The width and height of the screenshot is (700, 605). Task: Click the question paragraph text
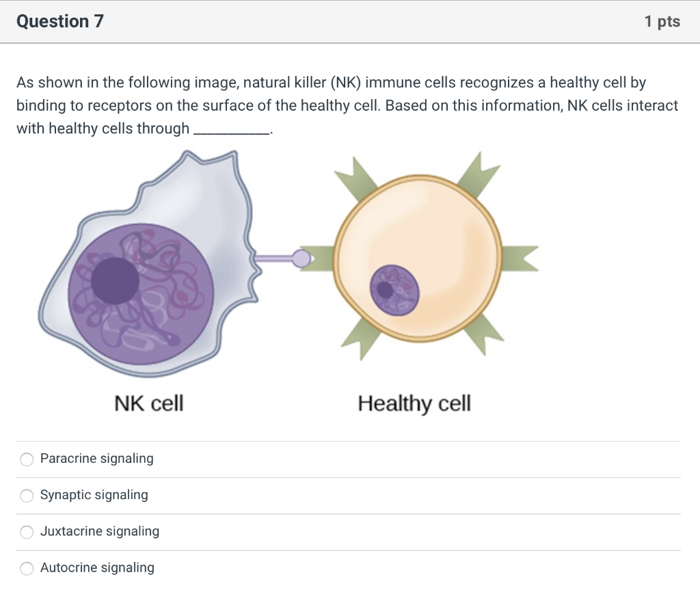(342, 105)
